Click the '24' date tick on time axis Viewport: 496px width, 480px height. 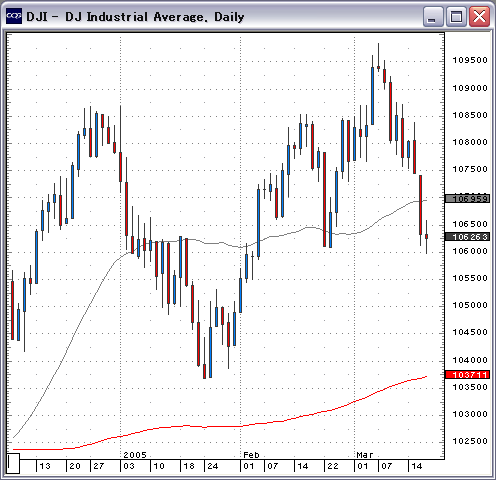pos(213,466)
